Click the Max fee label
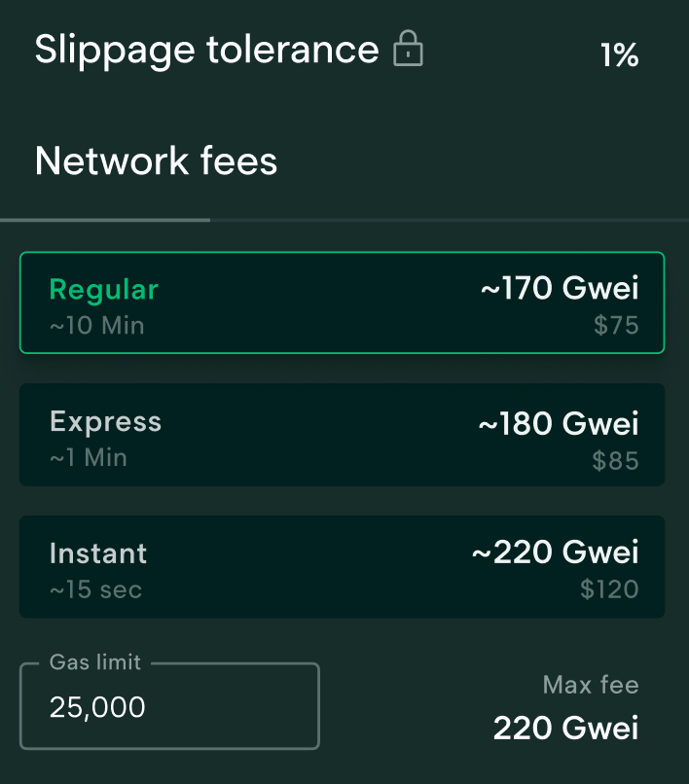The image size is (689, 784). pos(590,685)
